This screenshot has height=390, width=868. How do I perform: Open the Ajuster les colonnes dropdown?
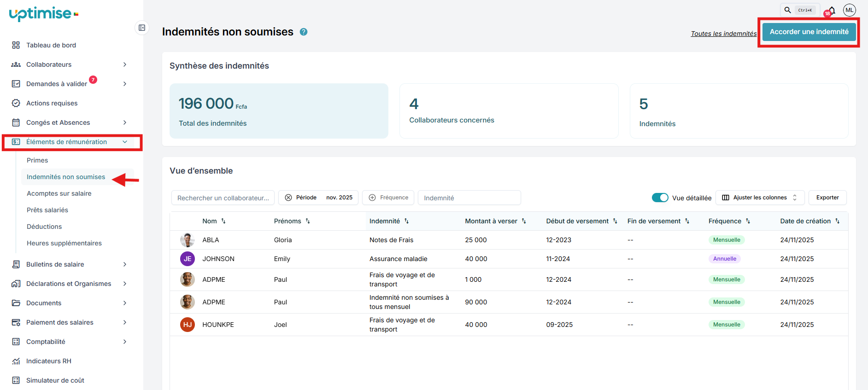pos(760,198)
